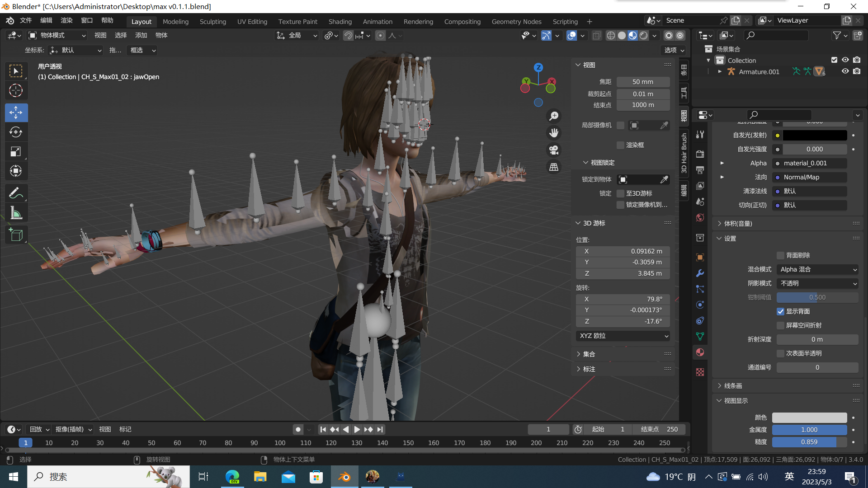
Task: Open the Modifier Properties wrench tab
Action: click(700, 273)
